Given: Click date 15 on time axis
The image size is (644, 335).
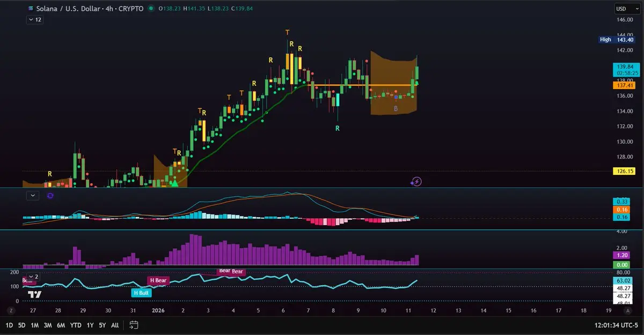Looking at the screenshot, I should point(508,310).
